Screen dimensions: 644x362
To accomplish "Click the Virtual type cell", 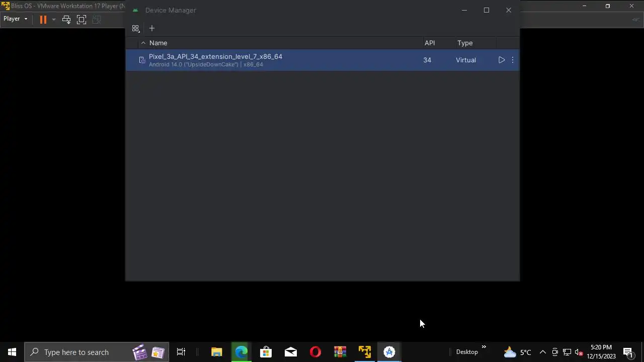I will click(466, 60).
